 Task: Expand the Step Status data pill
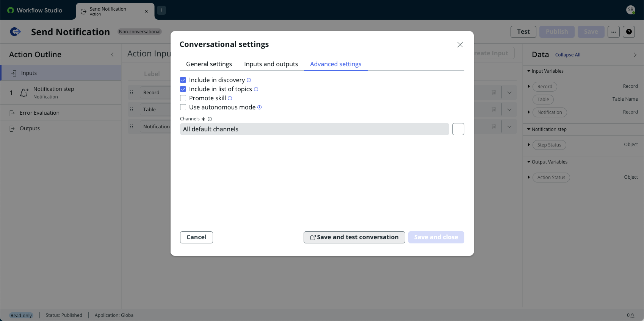click(529, 145)
